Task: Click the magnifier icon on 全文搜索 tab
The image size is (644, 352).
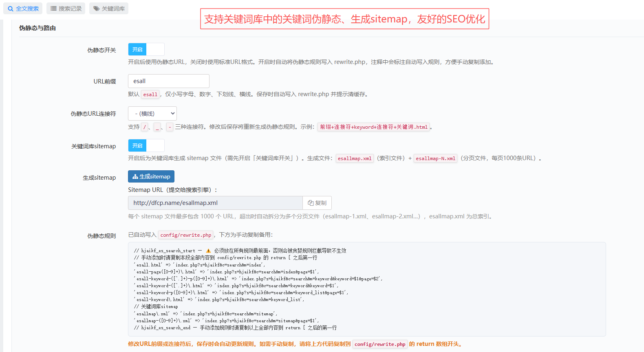Action: (11, 9)
